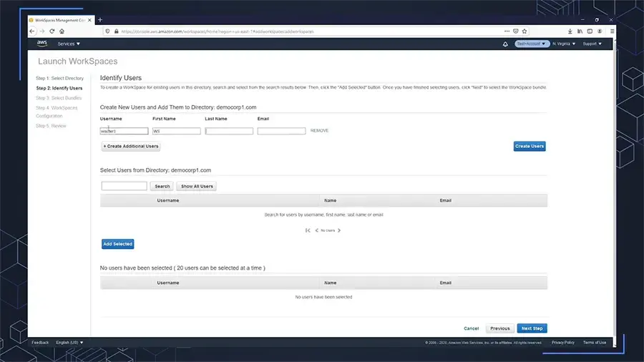
Task: Select Step 2: Identify Users
Action: pyautogui.click(x=59, y=88)
